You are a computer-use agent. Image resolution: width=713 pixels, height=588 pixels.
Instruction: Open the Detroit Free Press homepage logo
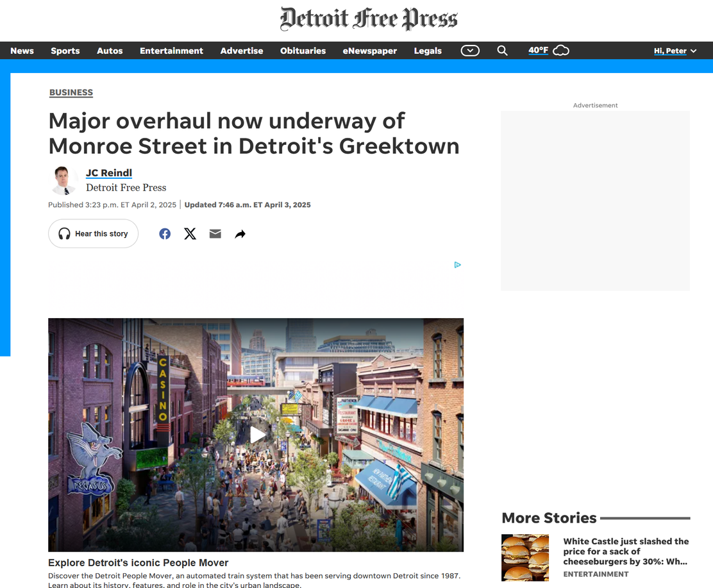pyautogui.click(x=369, y=19)
